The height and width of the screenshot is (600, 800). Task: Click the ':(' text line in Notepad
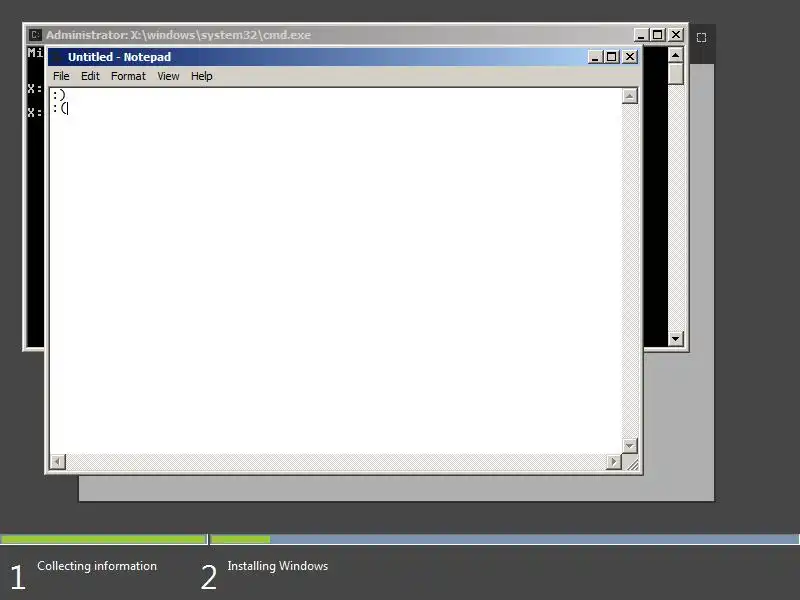(60, 108)
